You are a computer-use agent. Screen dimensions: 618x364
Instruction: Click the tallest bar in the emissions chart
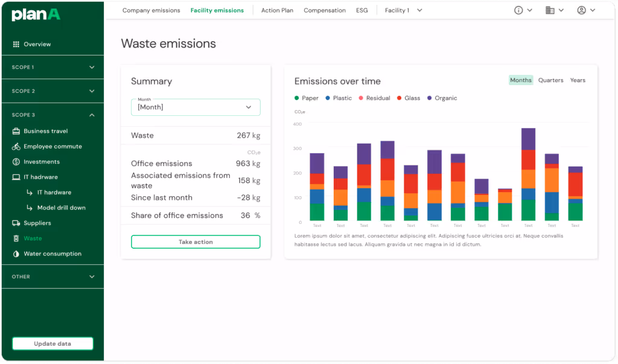(528, 174)
